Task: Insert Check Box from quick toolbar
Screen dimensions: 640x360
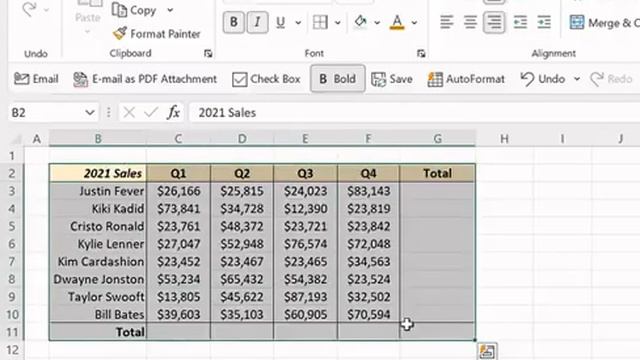Action: (266, 79)
